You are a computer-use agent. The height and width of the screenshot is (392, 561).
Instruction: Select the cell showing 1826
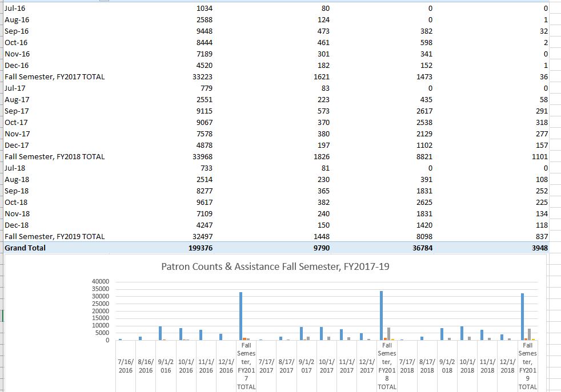[321, 157]
